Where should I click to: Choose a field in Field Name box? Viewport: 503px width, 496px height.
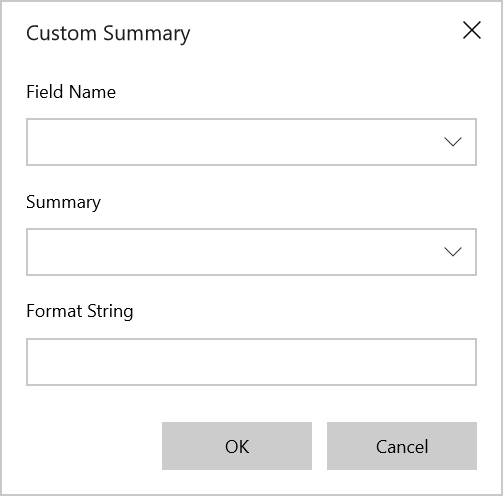pos(251,142)
